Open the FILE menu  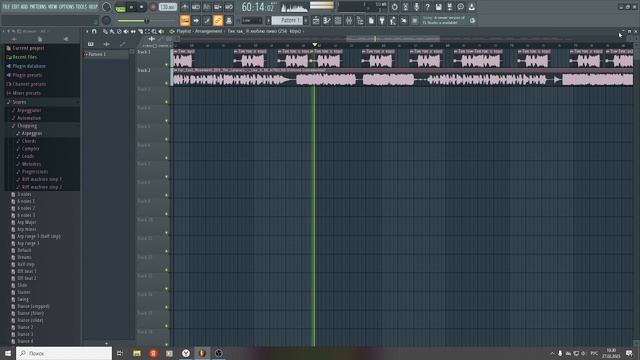(6, 7)
